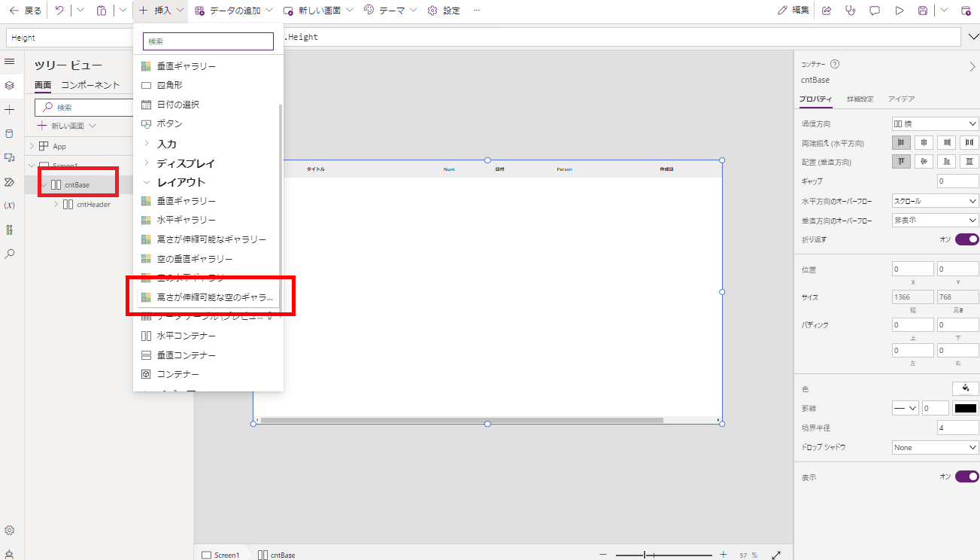The width and height of the screenshot is (980, 560).
Task: Click the fill color bucket icon
Action: [x=966, y=388]
